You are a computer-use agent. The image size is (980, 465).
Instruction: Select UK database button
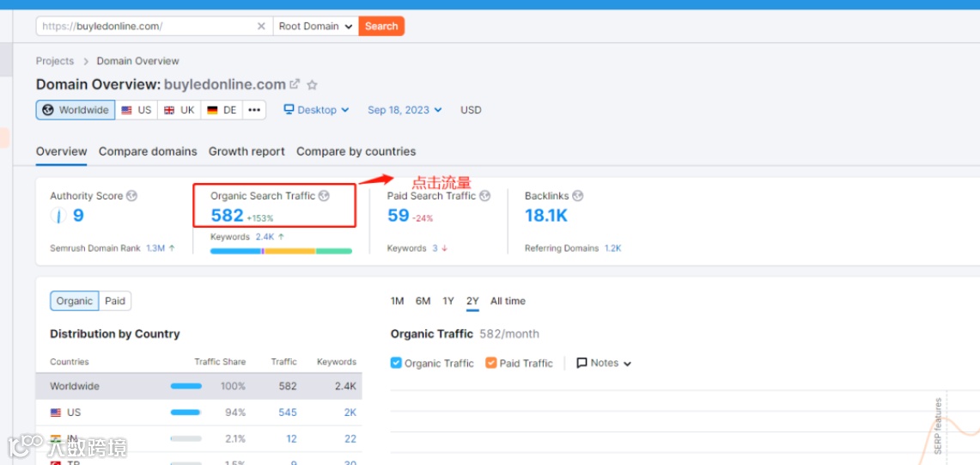click(x=180, y=110)
